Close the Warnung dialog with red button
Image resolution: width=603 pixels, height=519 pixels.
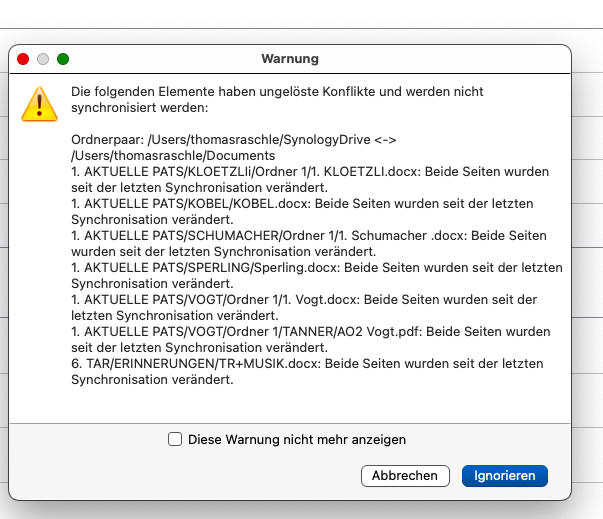click(x=23, y=59)
